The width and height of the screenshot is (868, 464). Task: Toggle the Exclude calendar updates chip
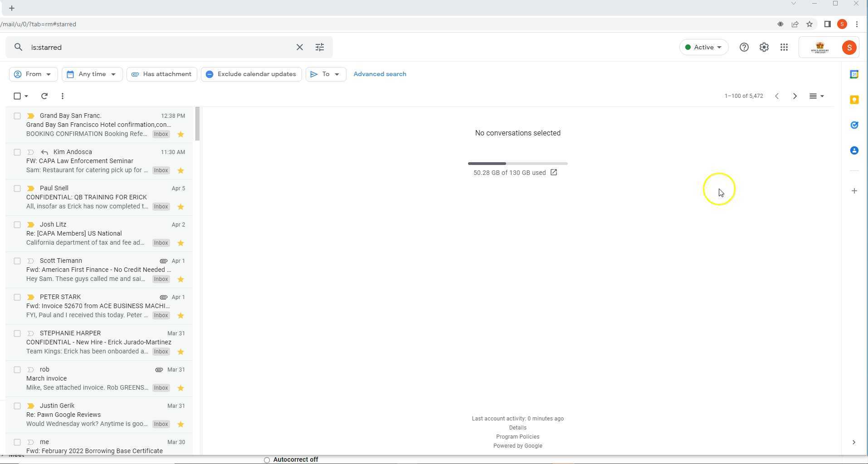pos(251,74)
